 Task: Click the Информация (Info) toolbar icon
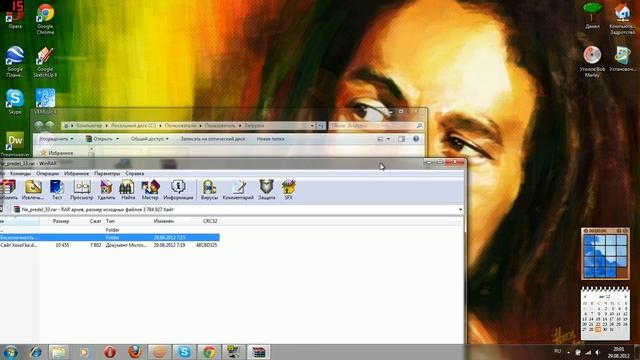tap(178, 190)
